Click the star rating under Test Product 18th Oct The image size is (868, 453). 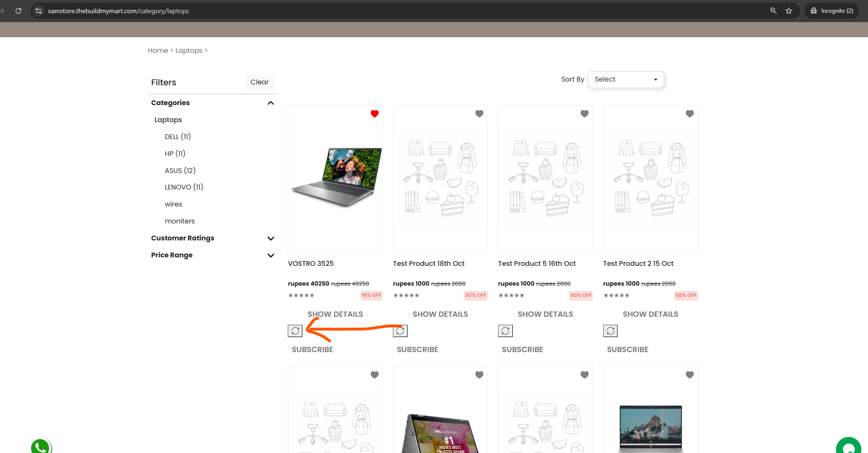[406, 296]
